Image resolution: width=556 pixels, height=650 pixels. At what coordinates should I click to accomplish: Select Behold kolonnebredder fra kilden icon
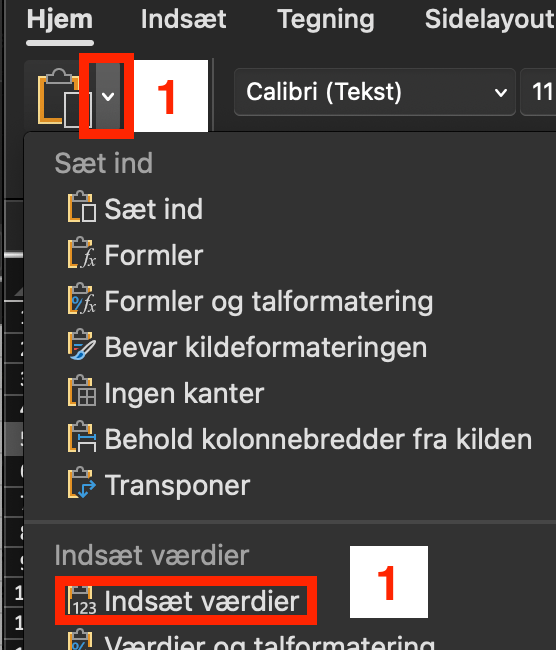click(82, 437)
